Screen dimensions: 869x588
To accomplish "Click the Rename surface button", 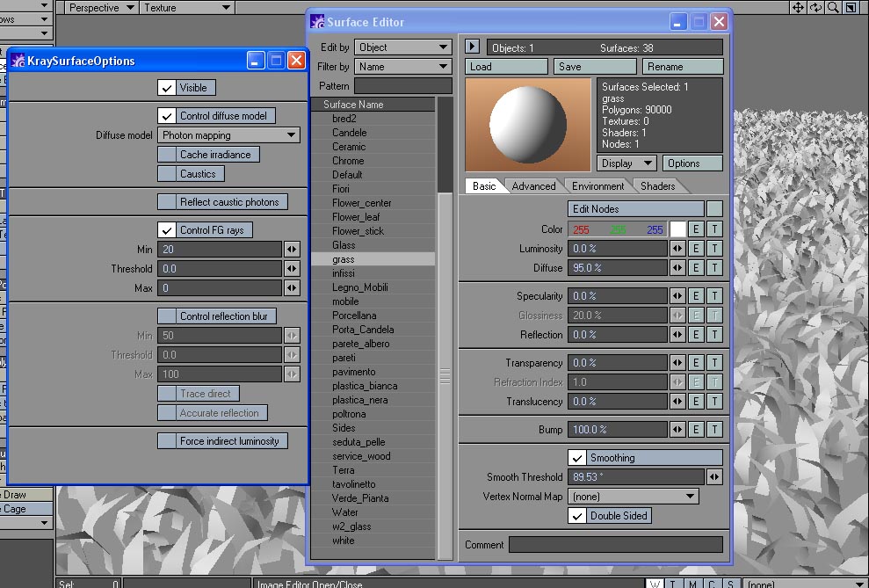I will coord(682,67).
